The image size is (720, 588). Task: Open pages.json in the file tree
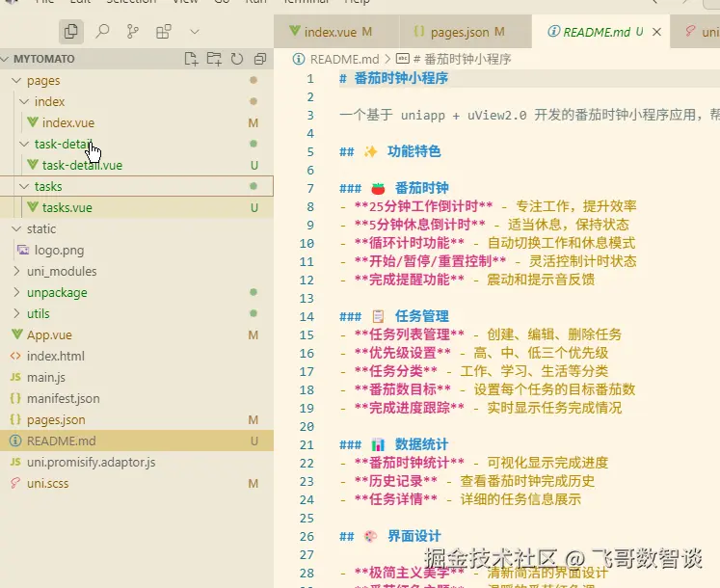(x=56, y=419)
